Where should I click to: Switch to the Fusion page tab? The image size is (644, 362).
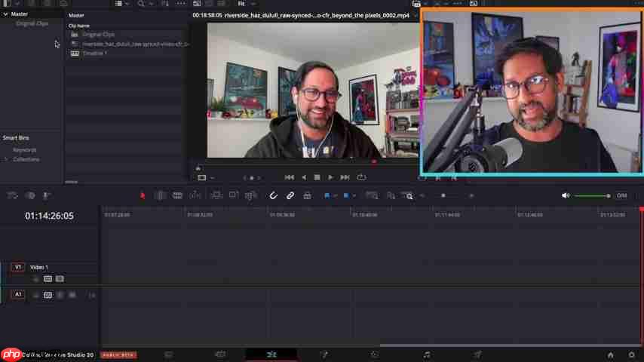[324, 354]
